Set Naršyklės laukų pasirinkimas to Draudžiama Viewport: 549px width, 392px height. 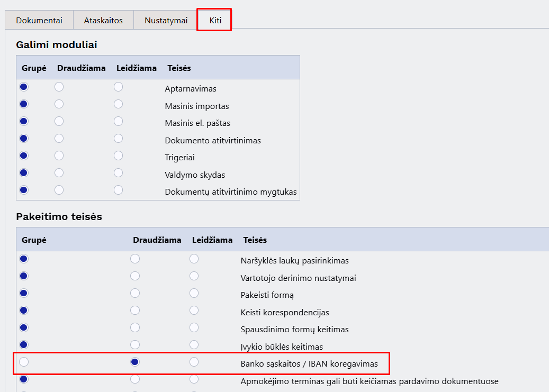click(x=135, y=259)
